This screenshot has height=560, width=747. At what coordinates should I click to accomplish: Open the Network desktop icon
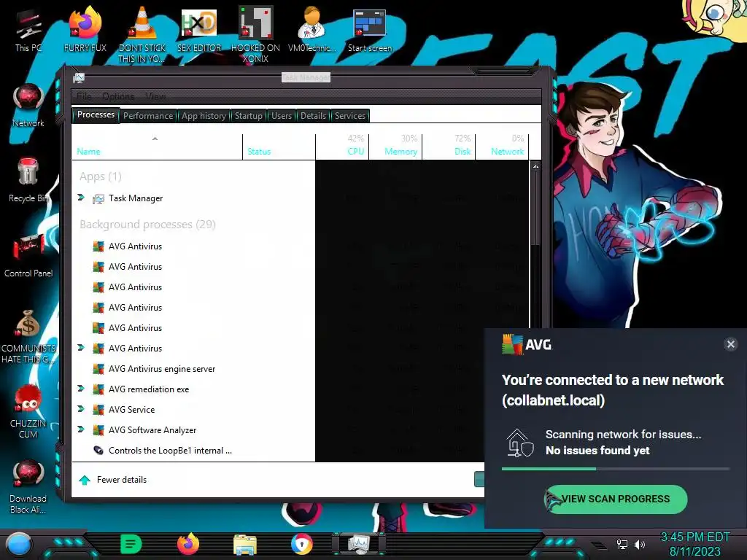[28, 105]
